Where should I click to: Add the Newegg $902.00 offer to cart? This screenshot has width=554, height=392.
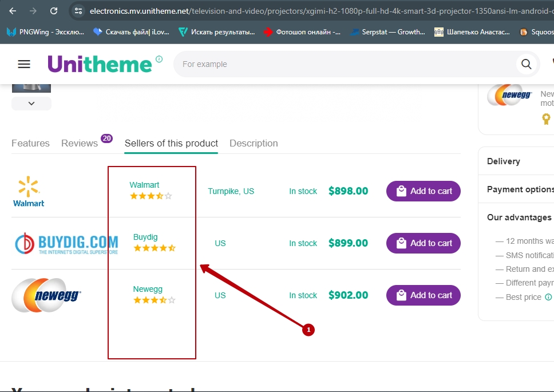click(x=424, y=295)
